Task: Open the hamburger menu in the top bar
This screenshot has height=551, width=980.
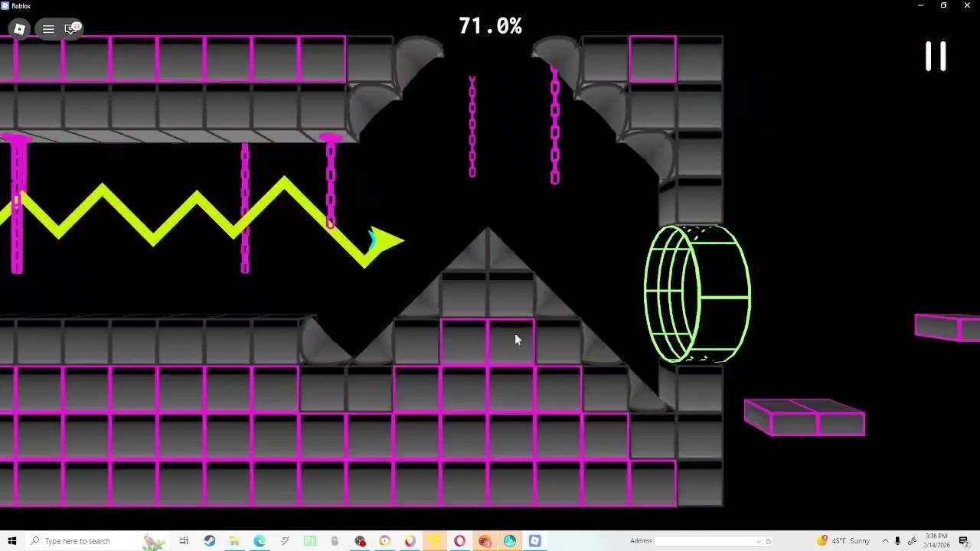Action: [48, 29]
